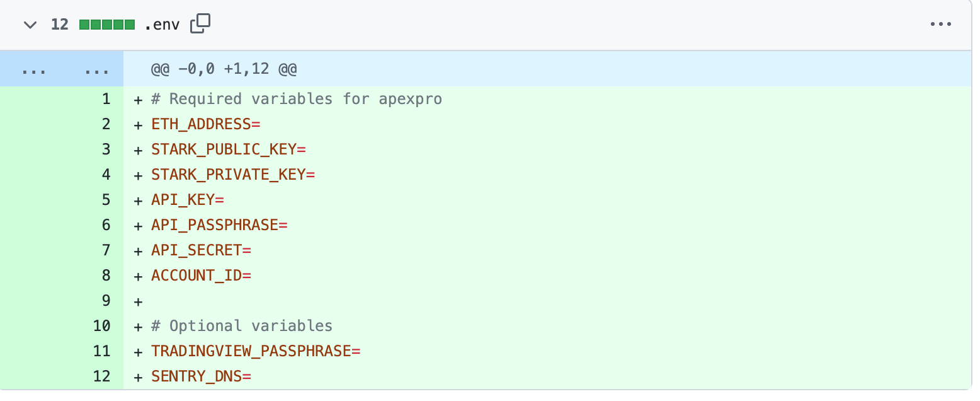
Task: Open the file options three-dot menu
Action: (x=940, y=25)
